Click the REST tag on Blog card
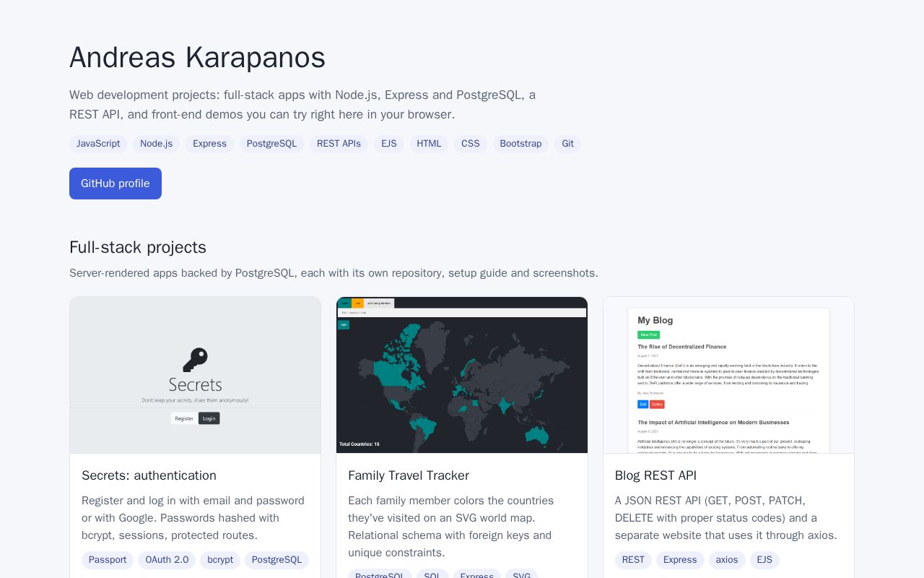Image resolution: width=924 pixels, height=578 pixels. [633, 560]
